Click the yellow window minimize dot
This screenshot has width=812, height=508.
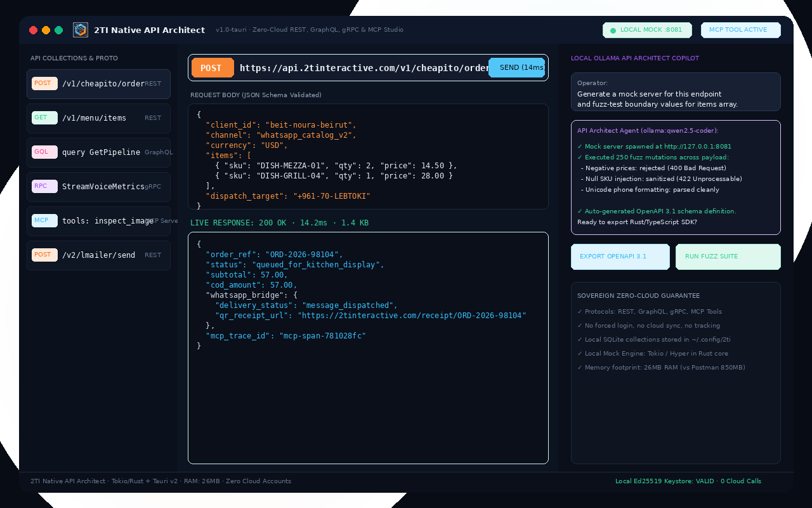46,30
